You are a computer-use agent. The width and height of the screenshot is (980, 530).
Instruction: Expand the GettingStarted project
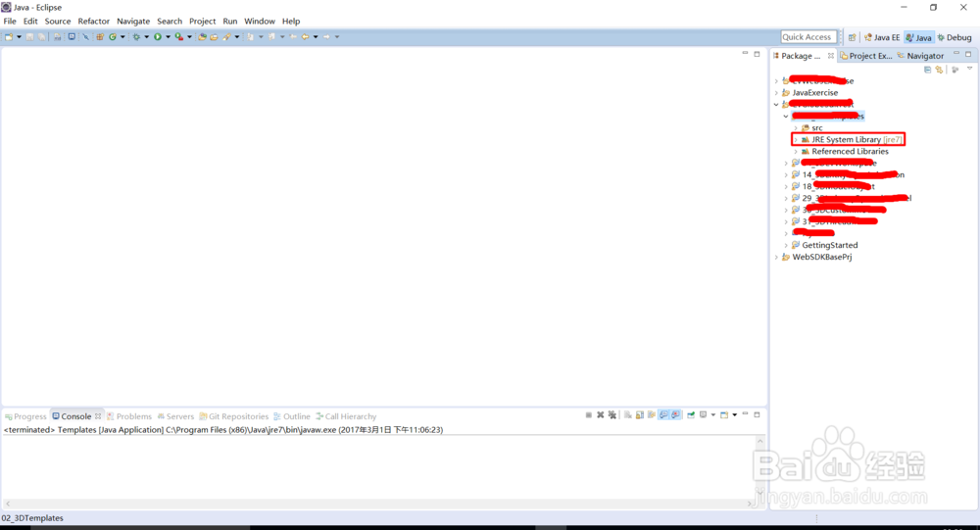pyautogui.click(x=786, y=245)
